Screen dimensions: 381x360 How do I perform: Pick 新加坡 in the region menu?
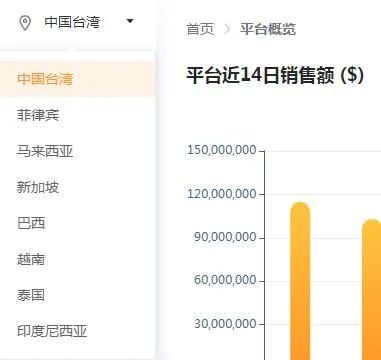pyautogui.click(x=77, y=187)
